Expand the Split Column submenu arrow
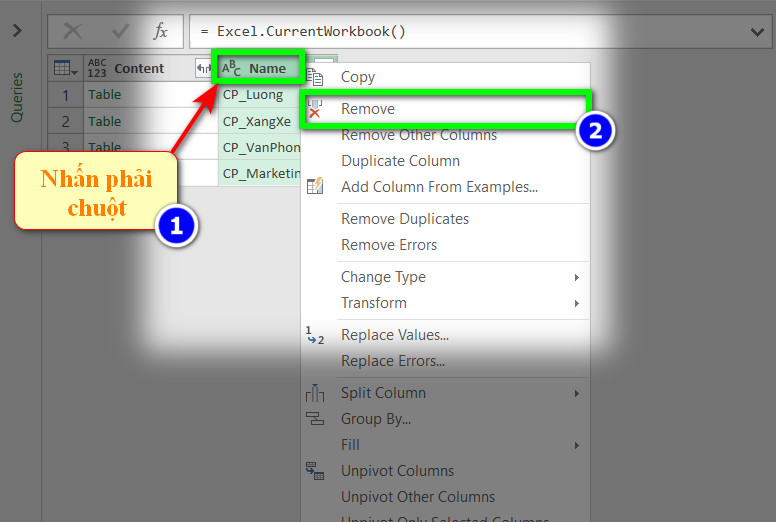Image resolution: width=776 pixels, height=522 pixels. [577, 393]
